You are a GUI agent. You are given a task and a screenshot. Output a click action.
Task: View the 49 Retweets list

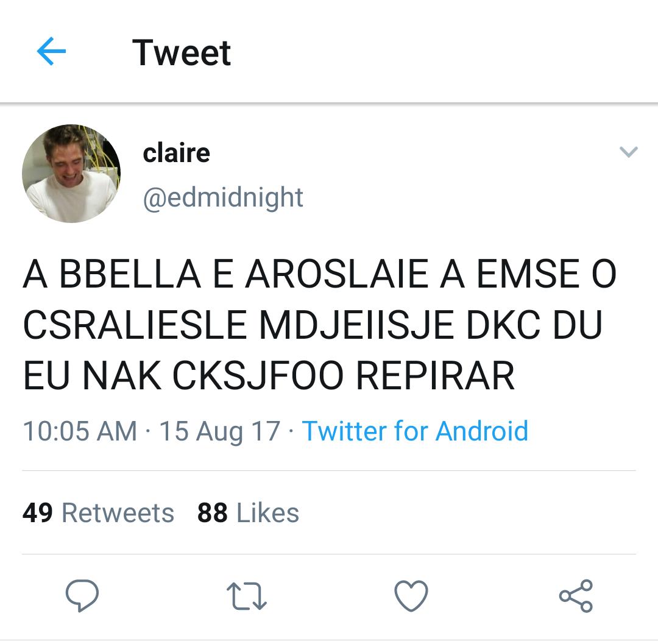(98, 512)
